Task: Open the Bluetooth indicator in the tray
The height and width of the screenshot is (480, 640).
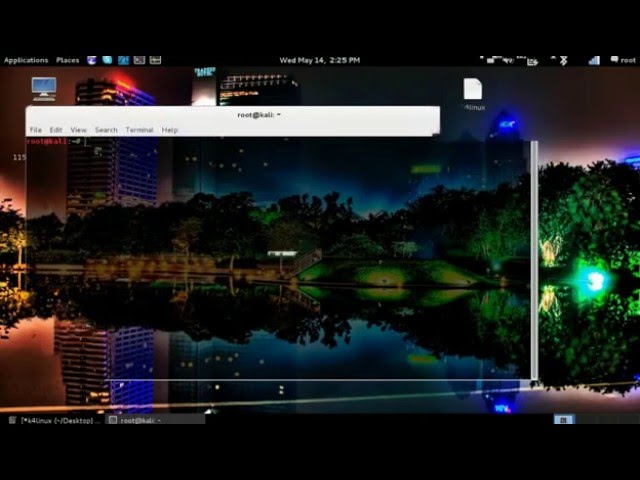Action: coord(564,61)
